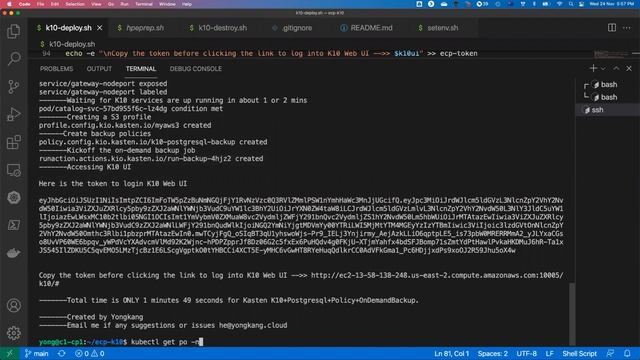This screenshot has width=640, height=360.
Task: Open the Manage gear icon
Action: (x=13, y=333)
